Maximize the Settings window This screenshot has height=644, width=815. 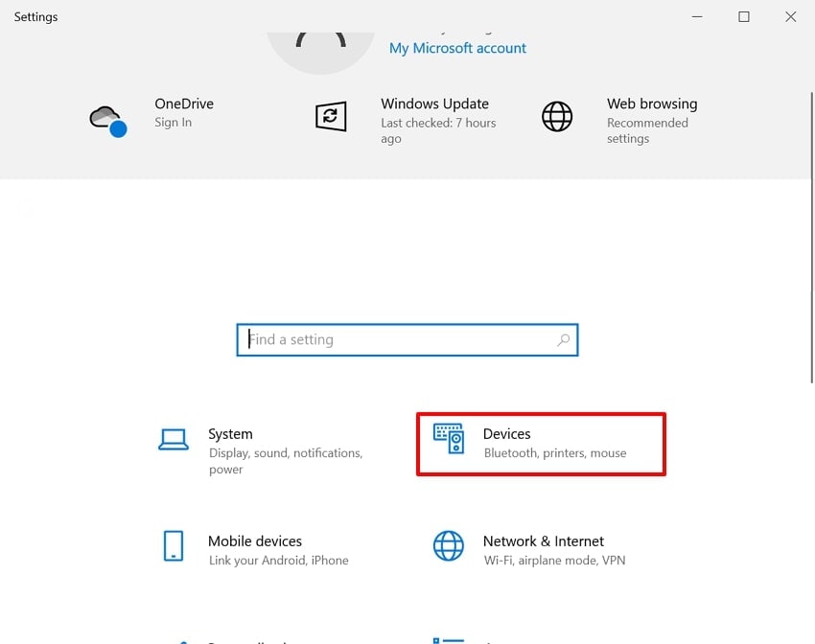(x=743, y=16)
